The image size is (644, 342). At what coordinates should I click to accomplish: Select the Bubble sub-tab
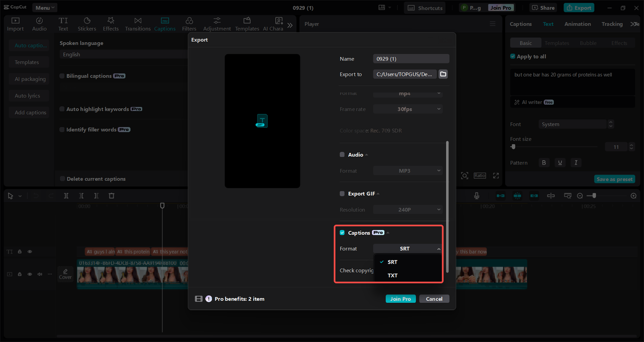[x=588, y=43]
